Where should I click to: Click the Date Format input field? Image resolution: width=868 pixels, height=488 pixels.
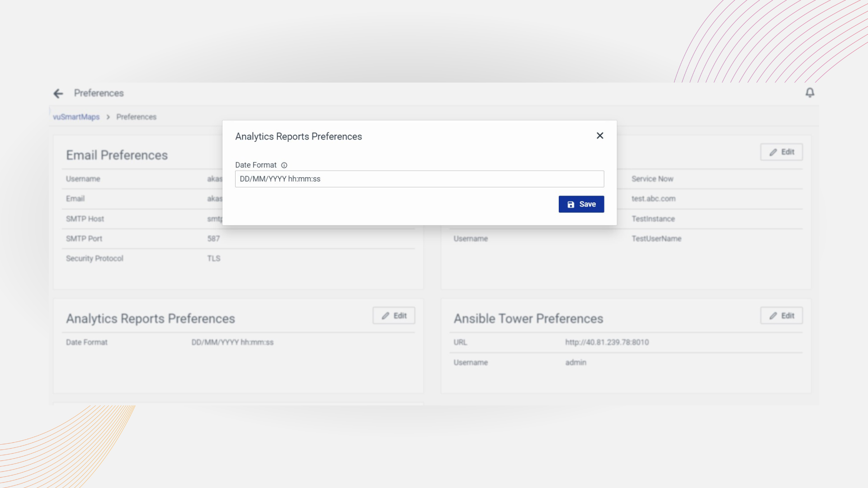point(419,179)
